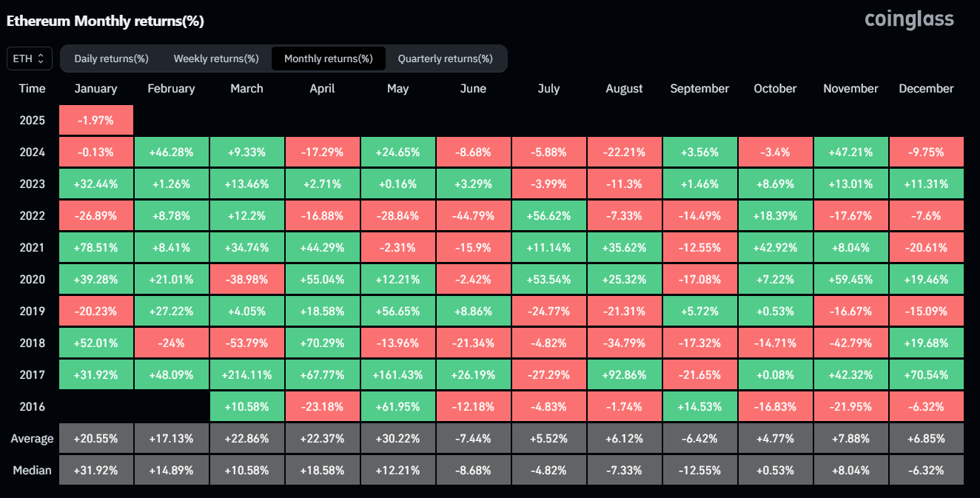
Task: Select the 2024 row label
Action: 32,152
